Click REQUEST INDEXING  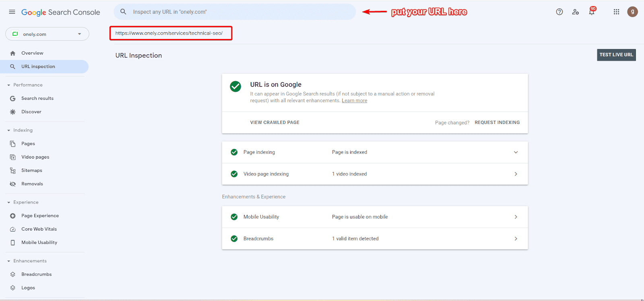[497, 122]
